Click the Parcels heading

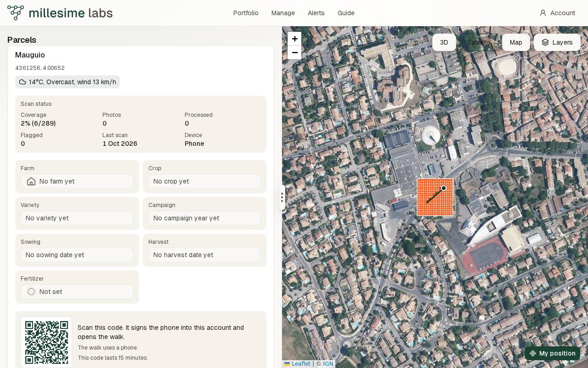[22, 40]
